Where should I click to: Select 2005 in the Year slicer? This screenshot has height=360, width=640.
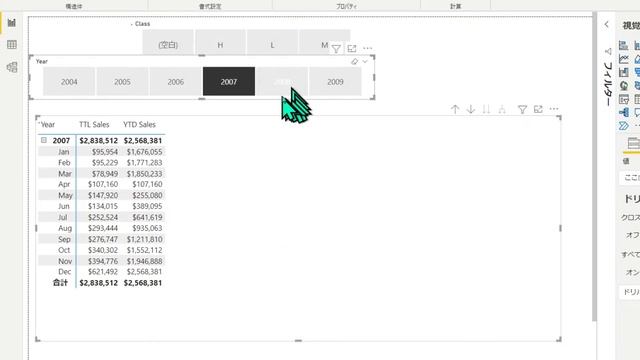(x=122, y=82)
